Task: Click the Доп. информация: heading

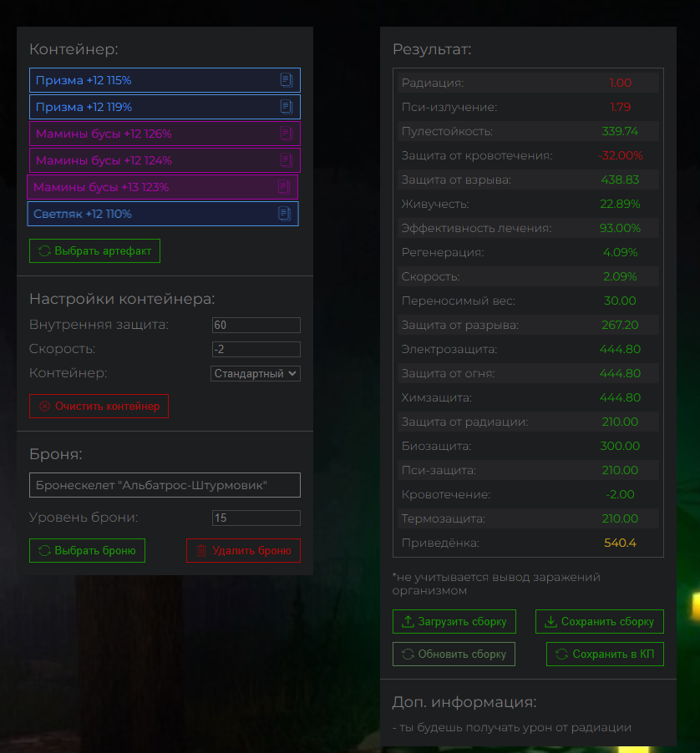Action: click(x=464, y=702)
